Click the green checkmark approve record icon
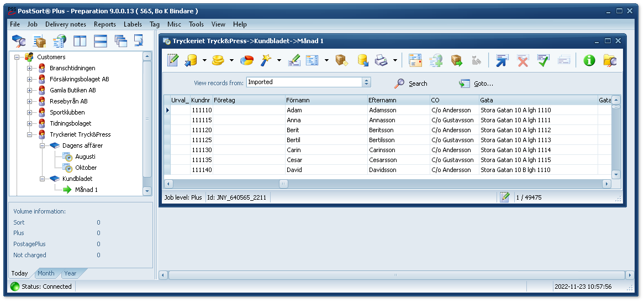 [x=543, y=60]
